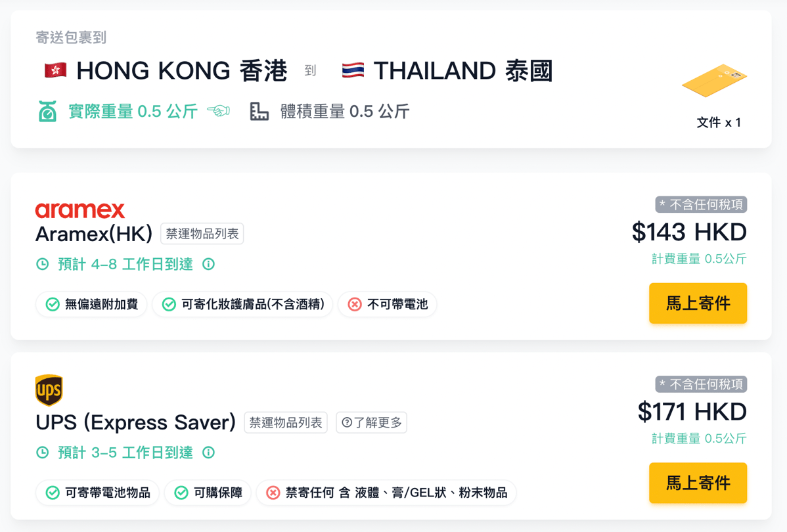Click 了解更多 for UPS Express Saver
Image resolution: width=787 pixels, height=532 pixels.
tap(372, 422)
